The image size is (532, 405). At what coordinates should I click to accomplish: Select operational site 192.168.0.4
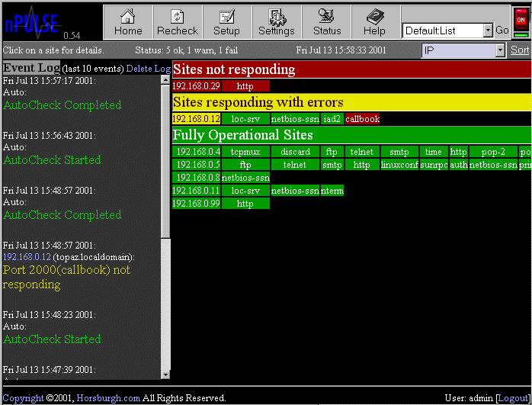[196, 152]
